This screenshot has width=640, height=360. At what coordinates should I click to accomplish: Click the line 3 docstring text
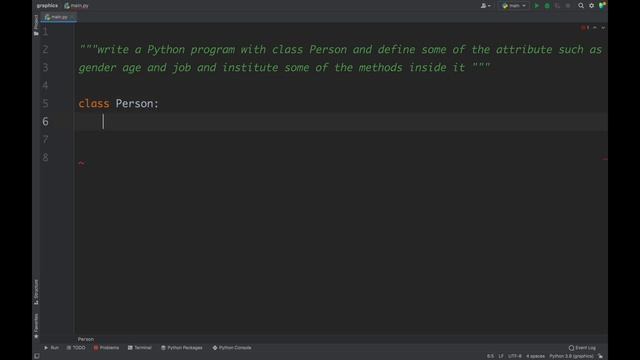point(284,68)
